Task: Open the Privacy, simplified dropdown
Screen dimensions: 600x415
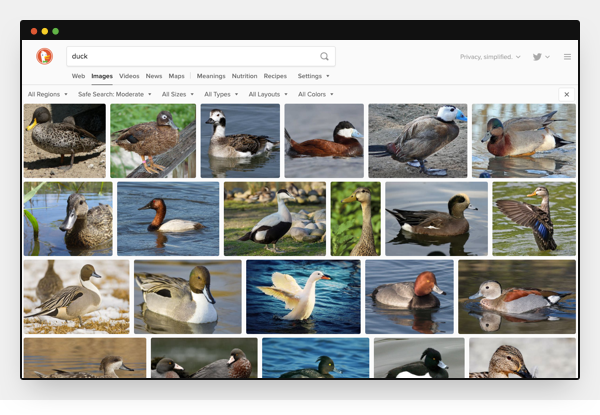Action: [490, 57]
